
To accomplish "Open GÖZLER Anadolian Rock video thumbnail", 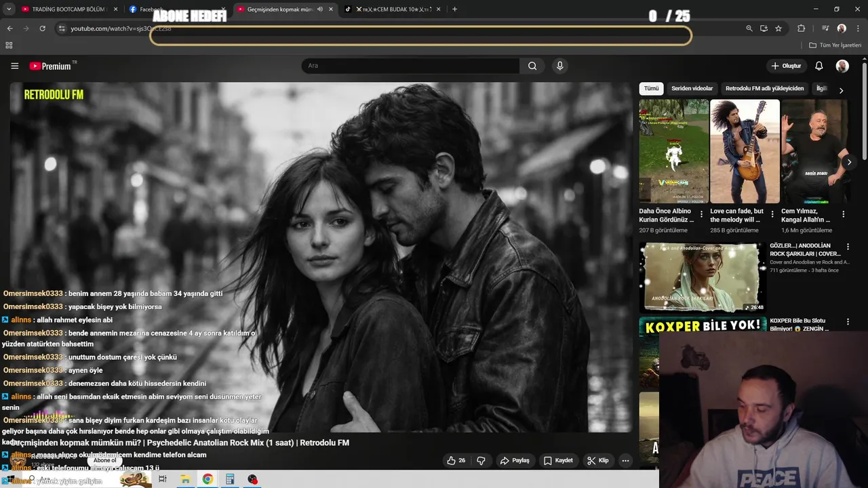I will tap(703, 277).
